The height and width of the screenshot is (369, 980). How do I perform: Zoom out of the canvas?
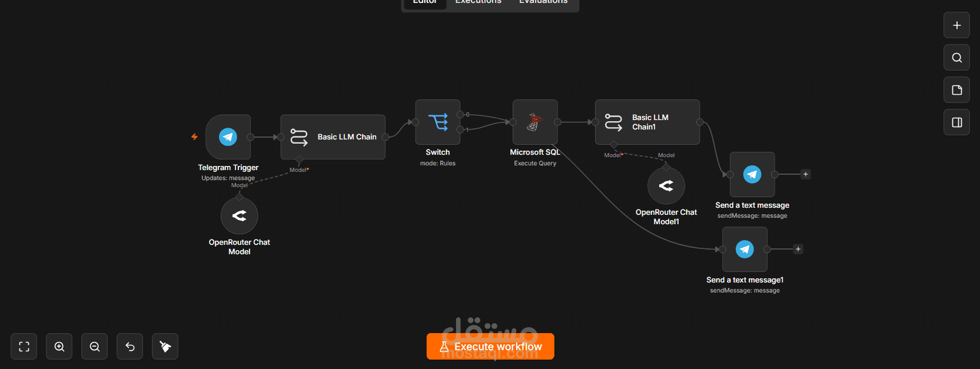[95, 347]
